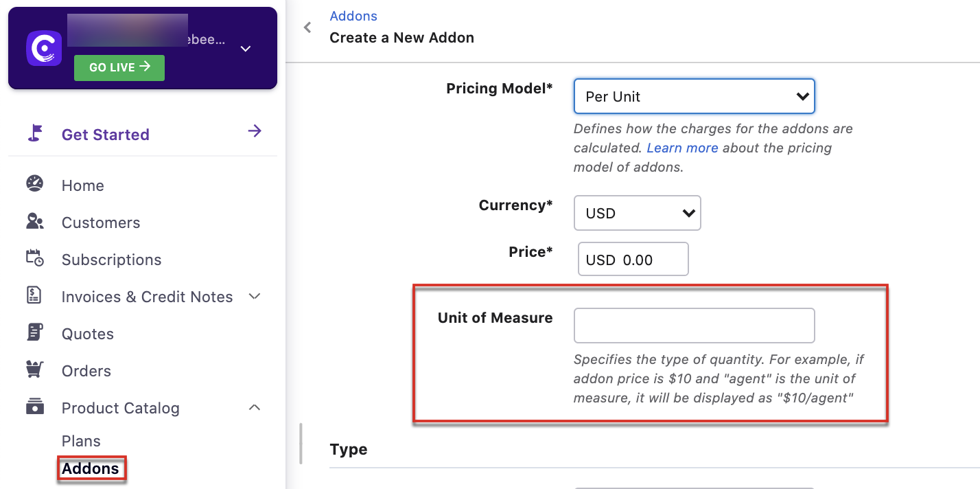Click the Get Started flag icon
This screenshot has height=489, width=980.
tap(35, 133)
